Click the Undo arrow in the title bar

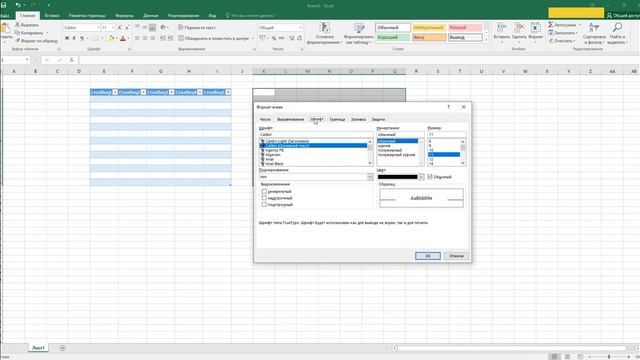tap(18, 5)
